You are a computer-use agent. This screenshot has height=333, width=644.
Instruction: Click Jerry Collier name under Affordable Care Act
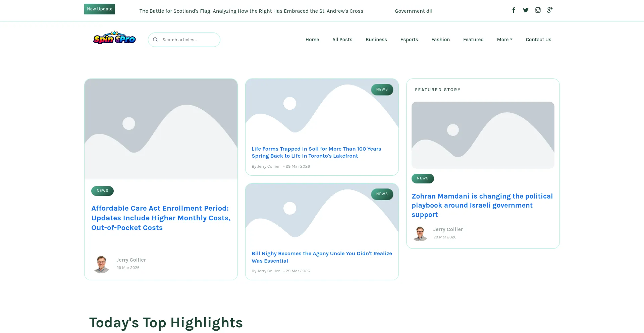[x=131, y=260]
